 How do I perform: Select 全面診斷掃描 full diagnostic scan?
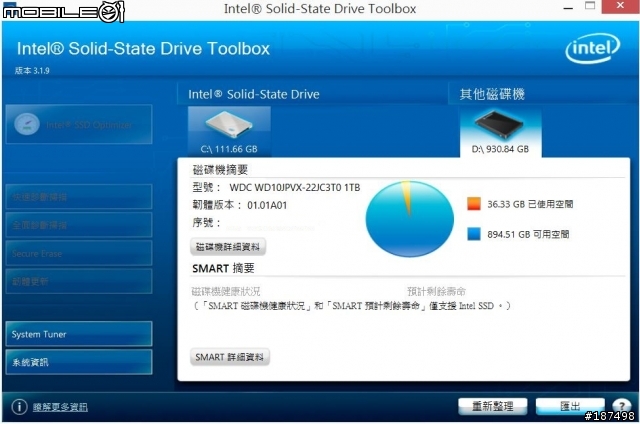pos(79,225)
